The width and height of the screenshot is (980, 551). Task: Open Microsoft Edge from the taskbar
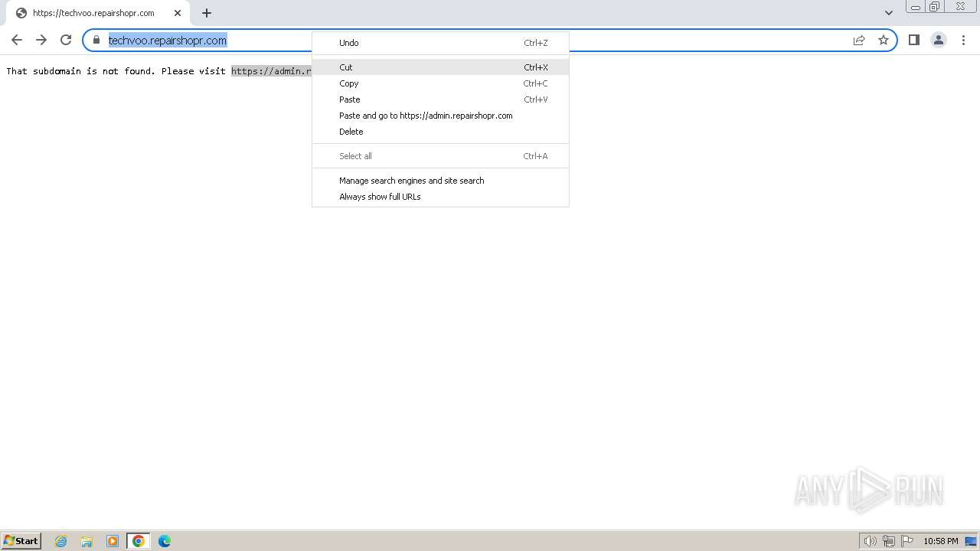[x=165, y=541]
